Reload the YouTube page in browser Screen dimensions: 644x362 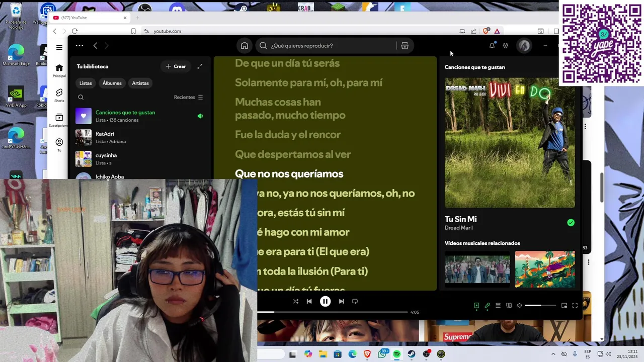[x=74, y=31]
